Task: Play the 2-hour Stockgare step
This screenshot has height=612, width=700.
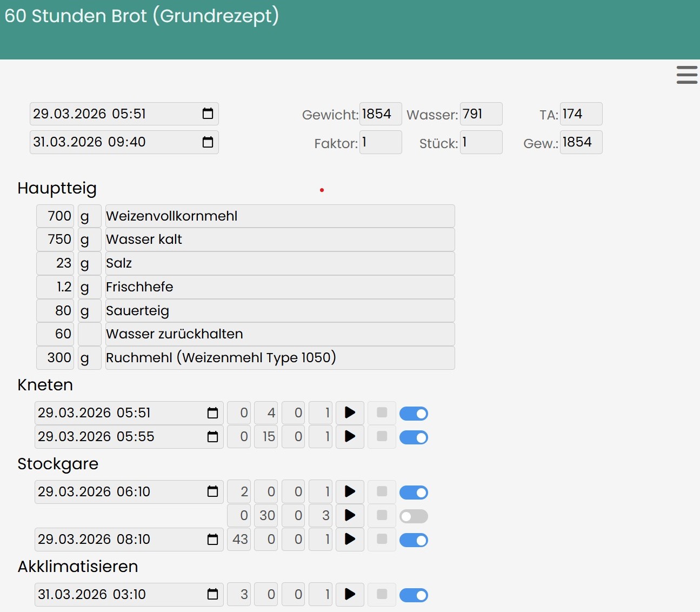Action: point(350,492)
